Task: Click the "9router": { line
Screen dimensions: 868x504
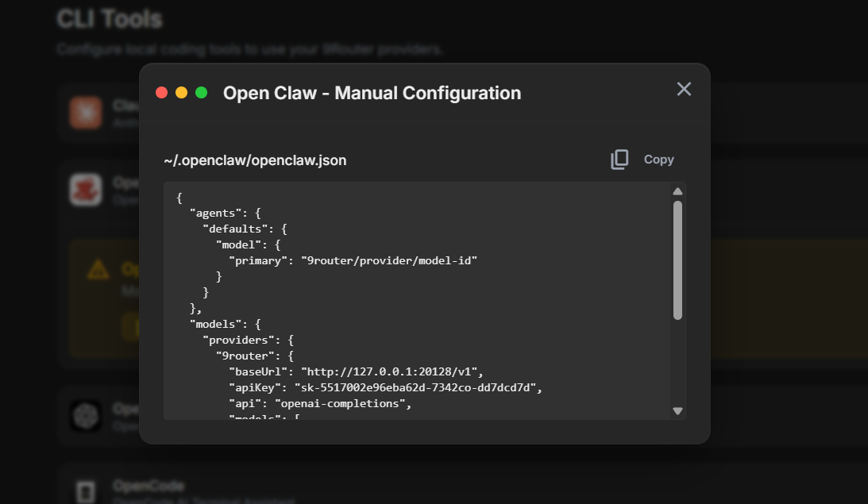Action: (255, 356)
